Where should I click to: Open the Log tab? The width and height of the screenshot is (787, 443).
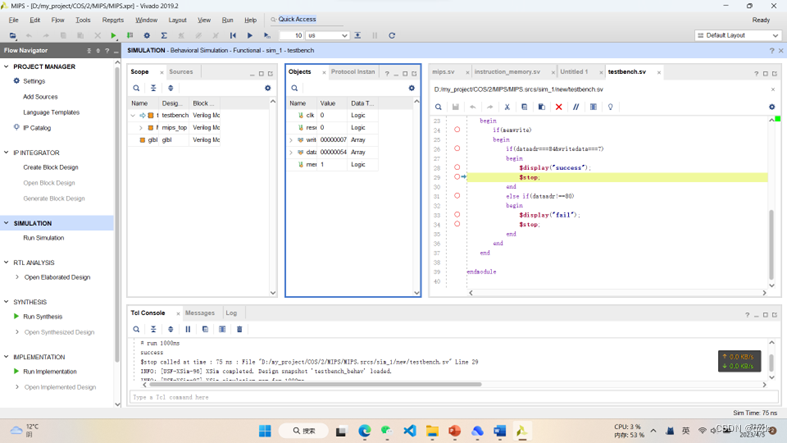click(x=231, y=313)
